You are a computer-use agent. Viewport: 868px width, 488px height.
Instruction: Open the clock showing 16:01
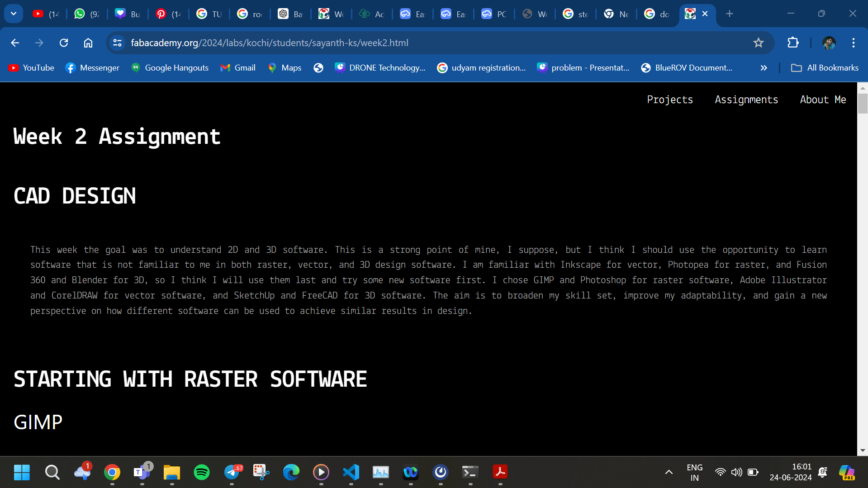(791, 472)
